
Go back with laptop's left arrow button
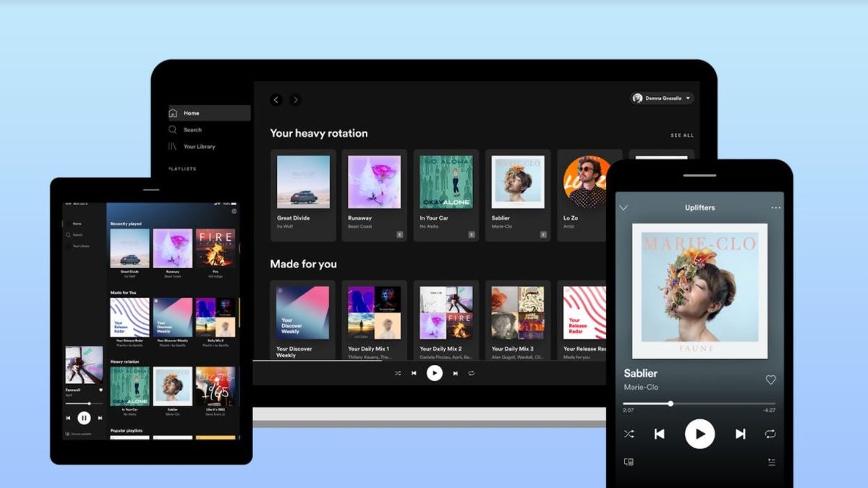(276, 100)
